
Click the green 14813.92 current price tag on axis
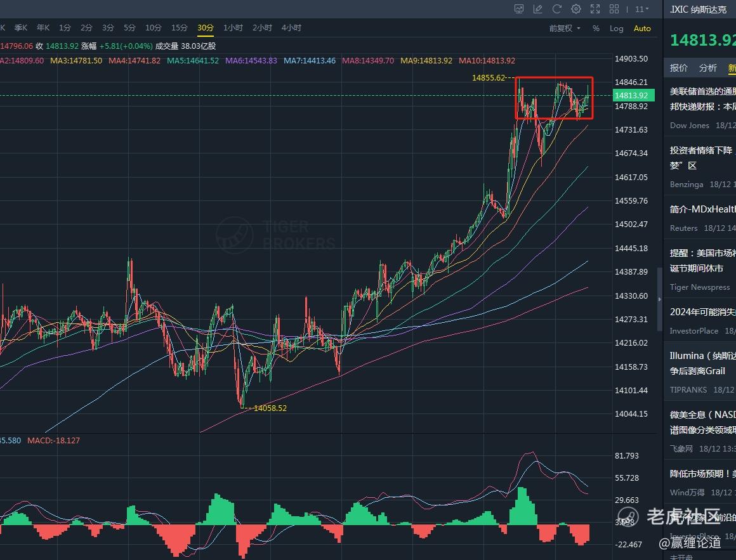coord(633,96)
